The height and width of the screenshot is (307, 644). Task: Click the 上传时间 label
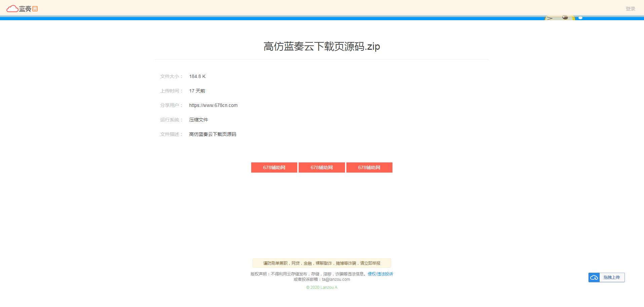pos(171,91)
